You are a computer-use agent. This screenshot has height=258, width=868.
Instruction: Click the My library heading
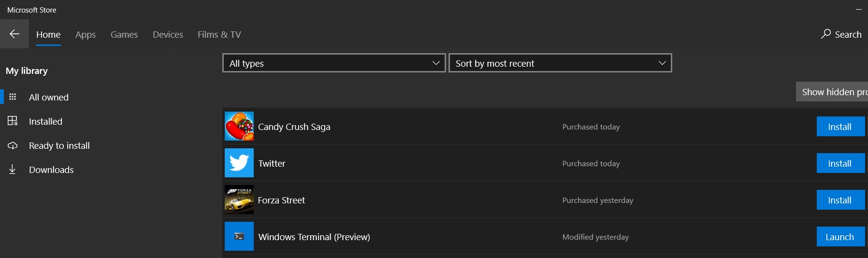point(27,71)
